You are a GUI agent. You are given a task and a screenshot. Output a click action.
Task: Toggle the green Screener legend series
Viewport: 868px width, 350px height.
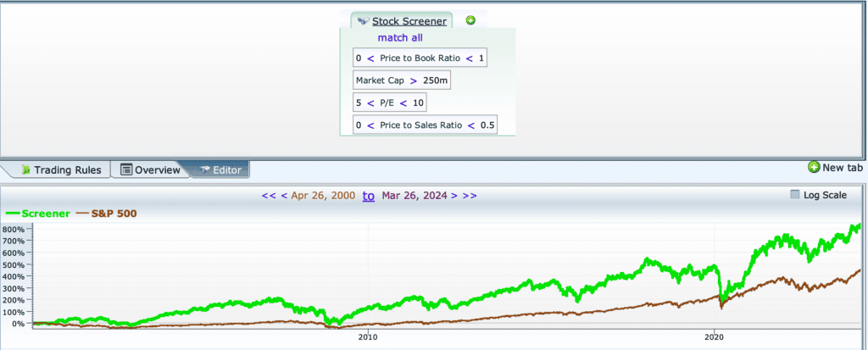(x=38, y=214)
